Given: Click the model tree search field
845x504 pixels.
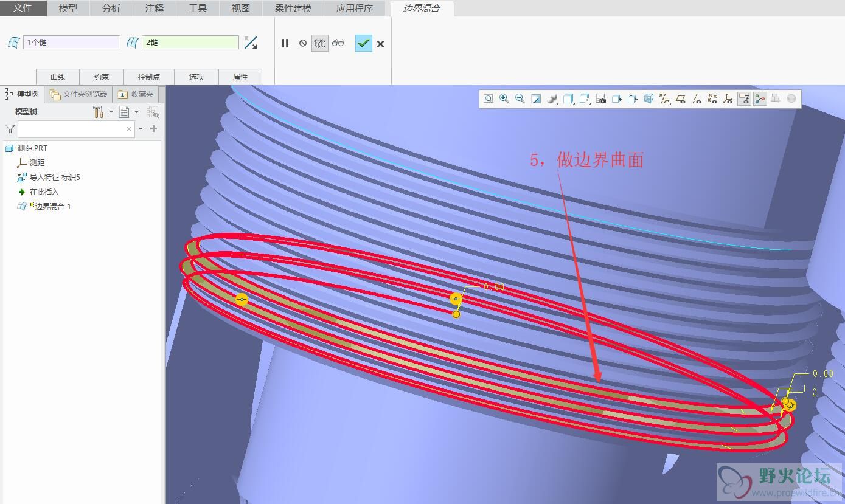Looking at the screenshot, I should (x=76, y=129).
